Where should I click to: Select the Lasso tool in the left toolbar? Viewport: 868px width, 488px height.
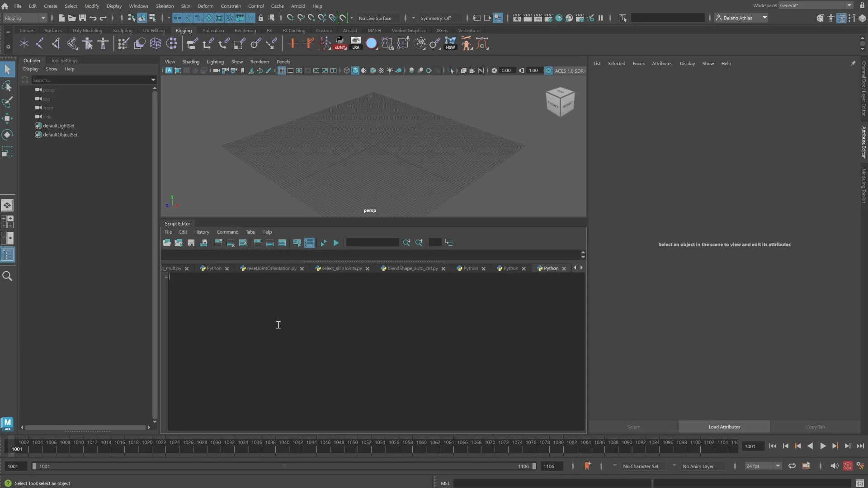[8, 86]
